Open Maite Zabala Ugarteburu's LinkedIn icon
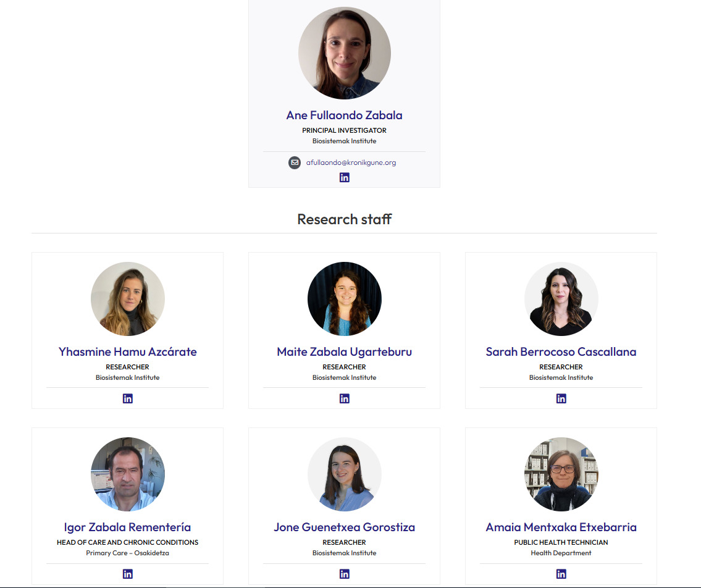 tap(344, 398)
